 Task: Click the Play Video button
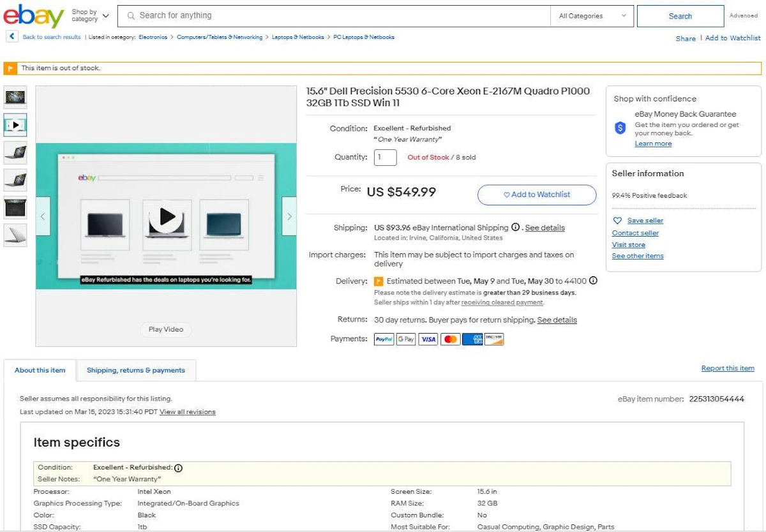click(166, 329)
